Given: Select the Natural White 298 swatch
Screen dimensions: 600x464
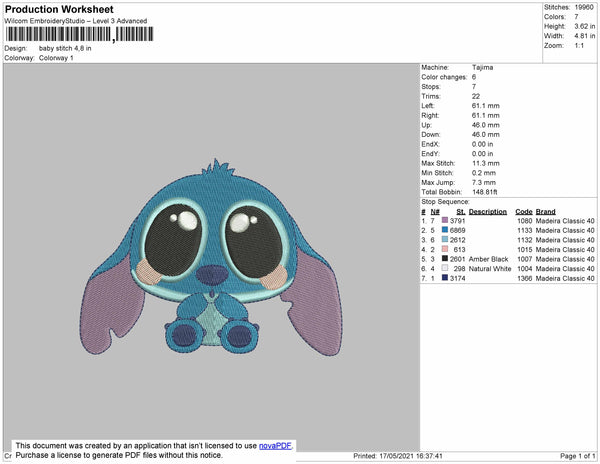Looking at the screenshot, I should 445,268.
